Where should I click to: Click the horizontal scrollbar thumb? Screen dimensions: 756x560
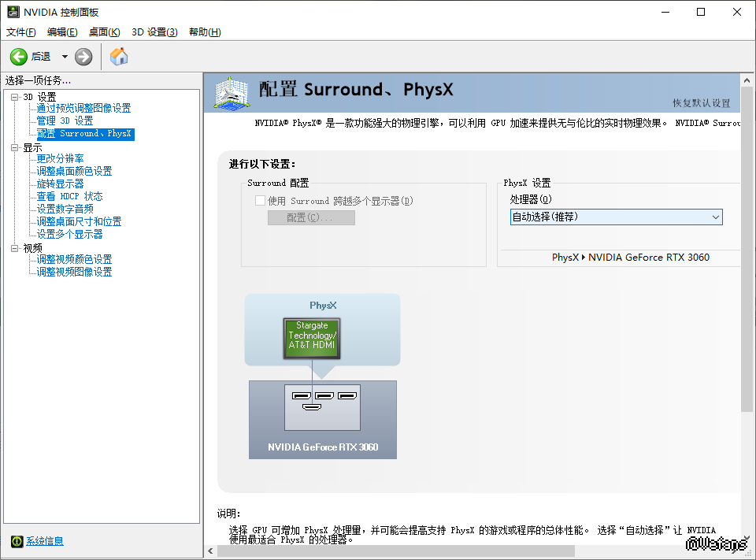point(396,551)
